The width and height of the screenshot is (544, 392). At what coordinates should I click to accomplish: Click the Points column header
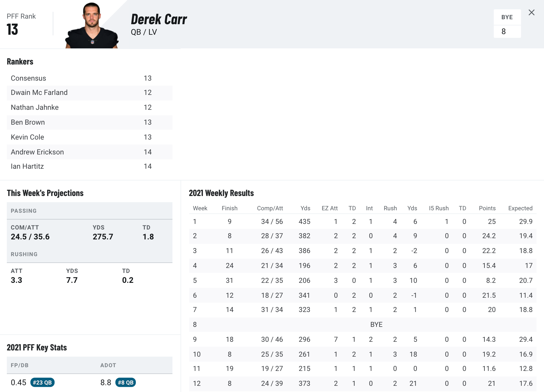487,208
